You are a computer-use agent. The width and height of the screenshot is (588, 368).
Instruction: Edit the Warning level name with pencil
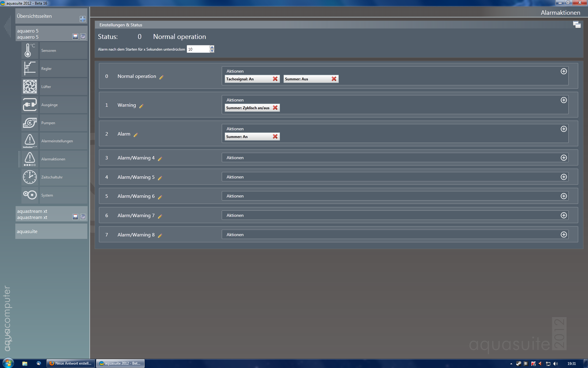(x=141, y=106)
